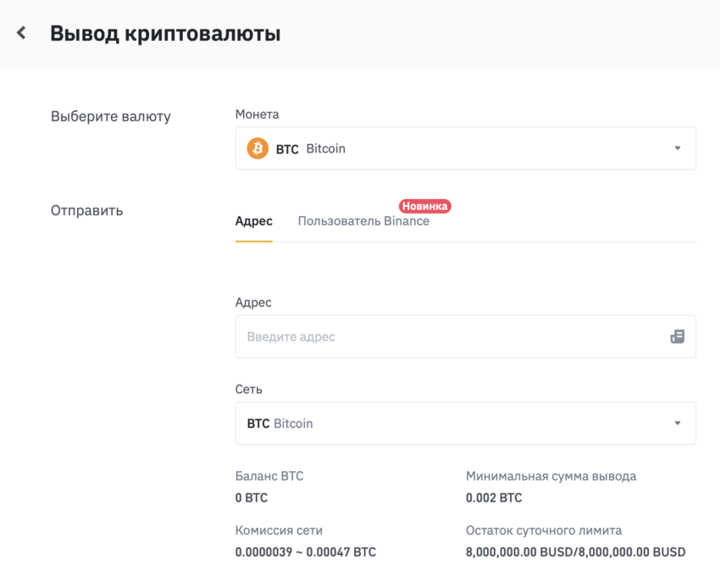720x588 pixels.
Task: Click the 0 BTC balance value
Action: [x=252, y=498]
